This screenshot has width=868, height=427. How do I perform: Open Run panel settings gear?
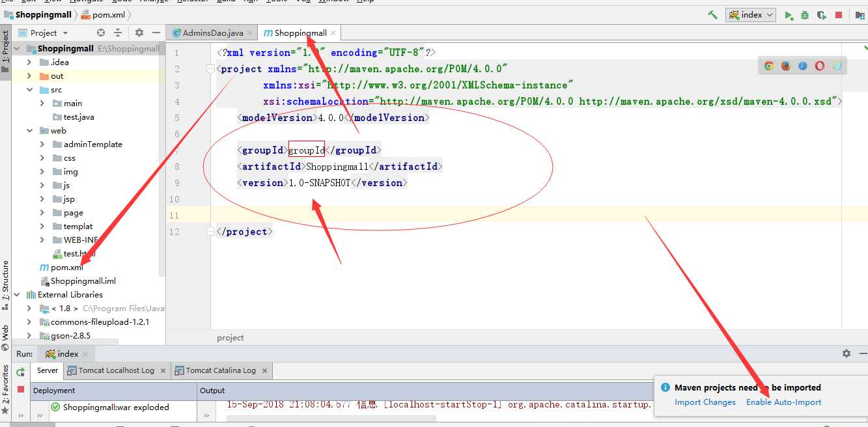coord(846,353)
